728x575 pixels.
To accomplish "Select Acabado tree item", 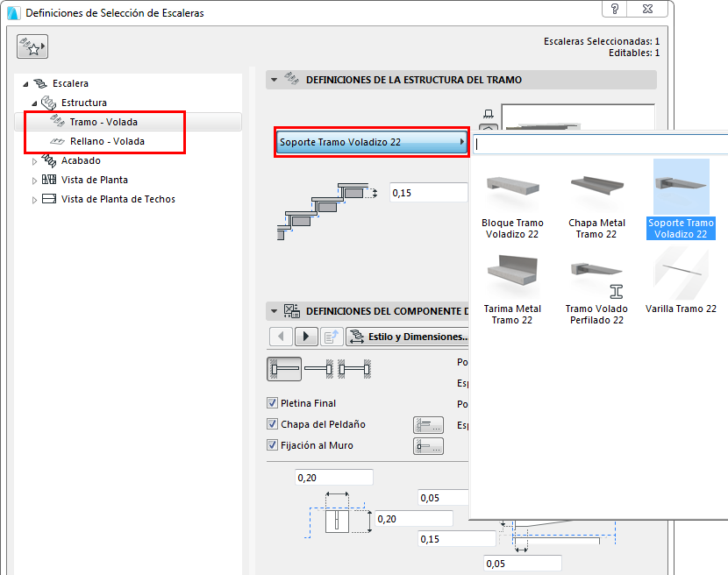I will pos(81,160).
